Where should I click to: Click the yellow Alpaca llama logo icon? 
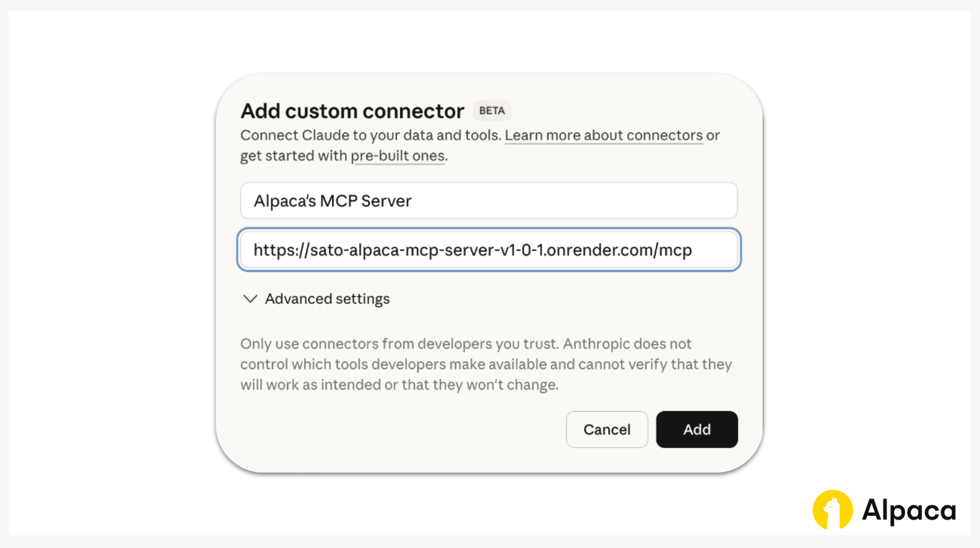[x=832, y=509]
